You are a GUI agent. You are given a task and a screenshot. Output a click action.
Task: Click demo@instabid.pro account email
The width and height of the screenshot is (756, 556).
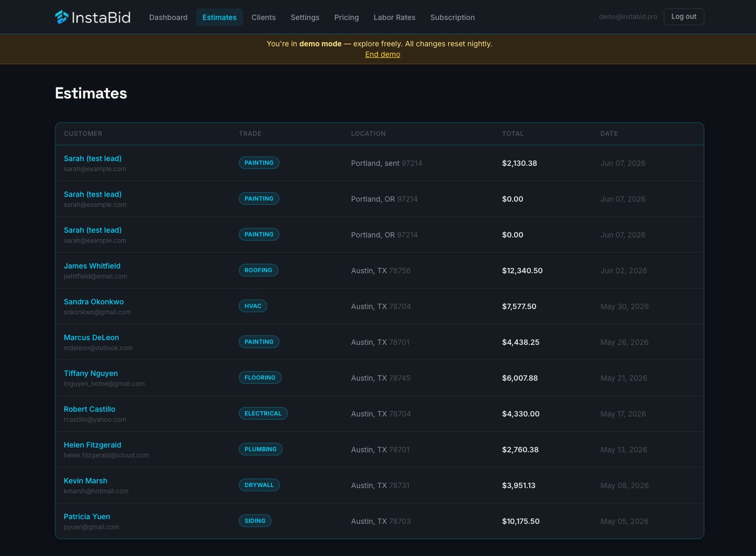628,17
